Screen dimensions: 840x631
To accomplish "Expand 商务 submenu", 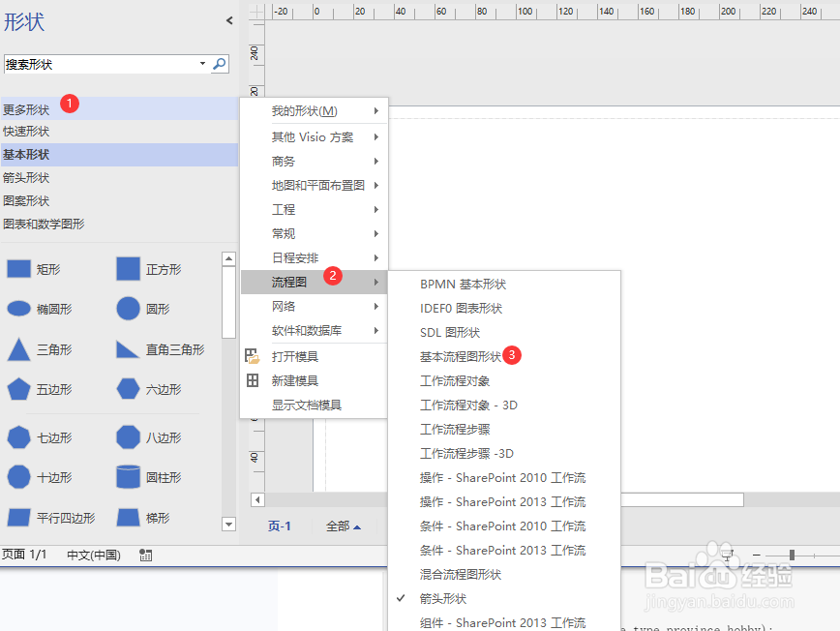I will [x=314, y=162].
